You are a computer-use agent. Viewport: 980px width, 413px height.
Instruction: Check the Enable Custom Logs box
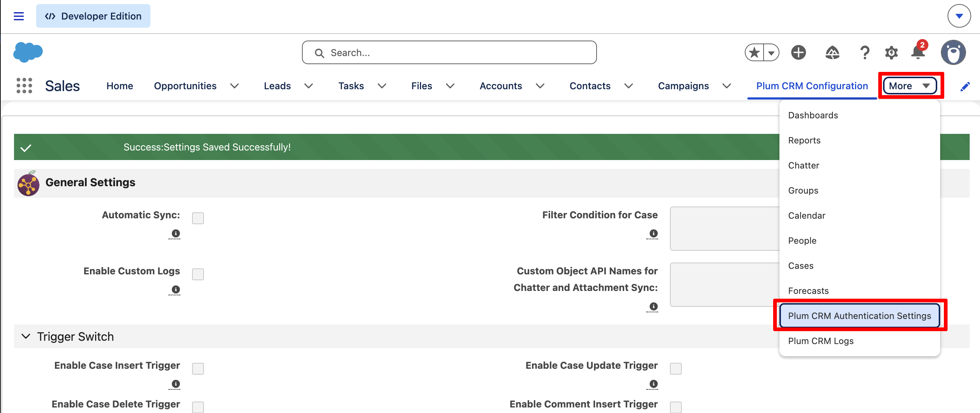coord(198,274)
